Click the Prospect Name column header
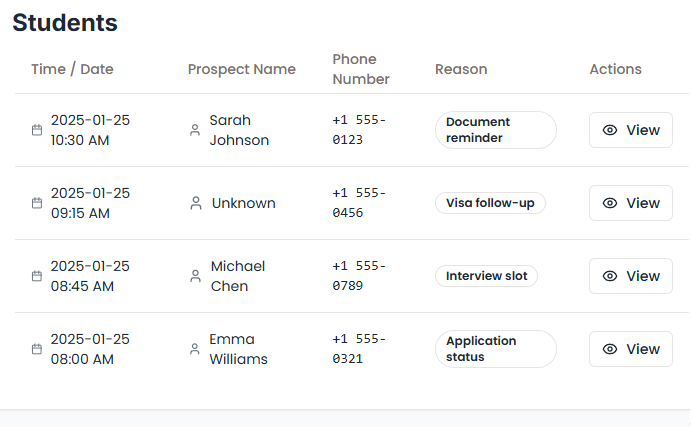Screen dimensions: 691x427 pos(242,69)
